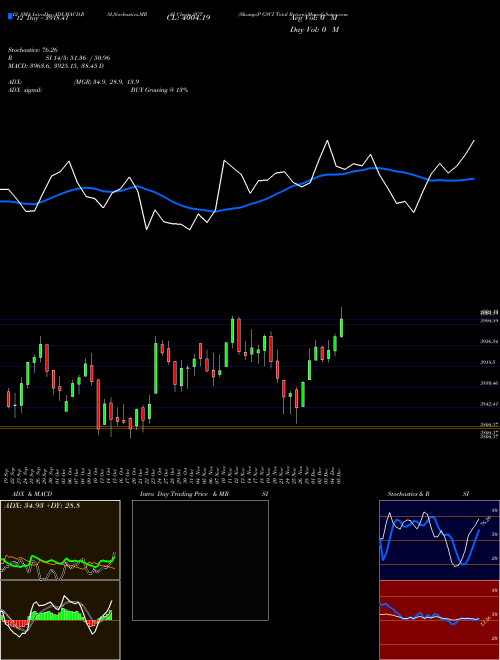Open the ADX indicator chart panel
Image resolution: width=500 pixels, height=660 pixels.
[60, 540]
